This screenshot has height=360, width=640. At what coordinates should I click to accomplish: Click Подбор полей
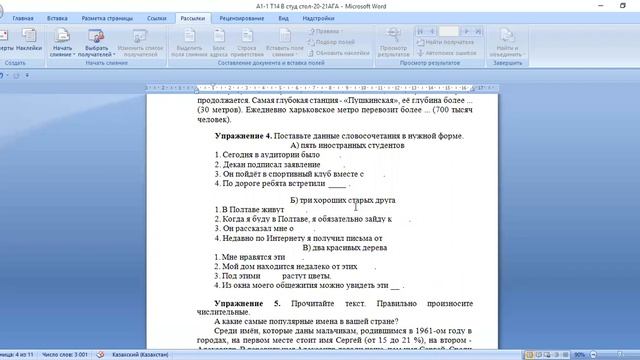(x=331, y=42)
